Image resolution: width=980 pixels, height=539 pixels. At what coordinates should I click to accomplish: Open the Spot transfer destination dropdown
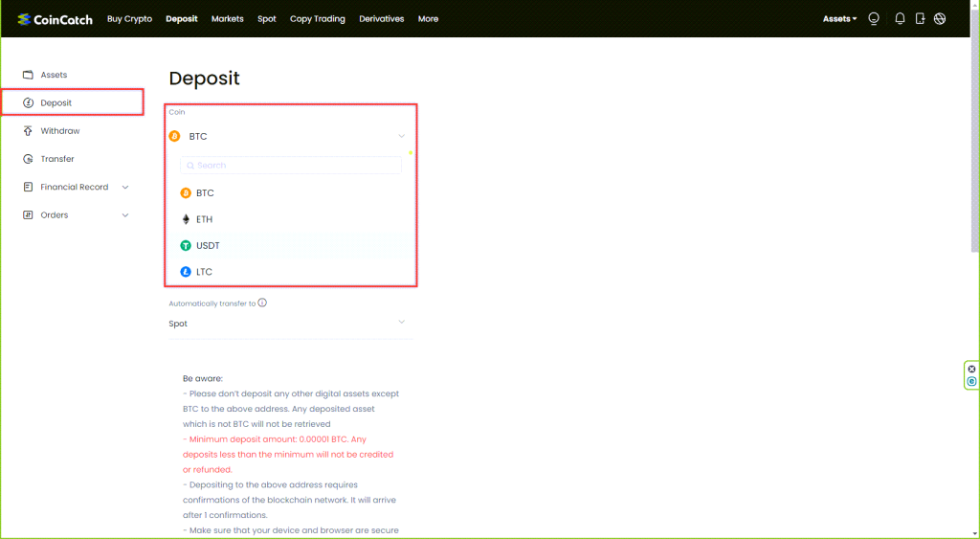tap(291, 324)
